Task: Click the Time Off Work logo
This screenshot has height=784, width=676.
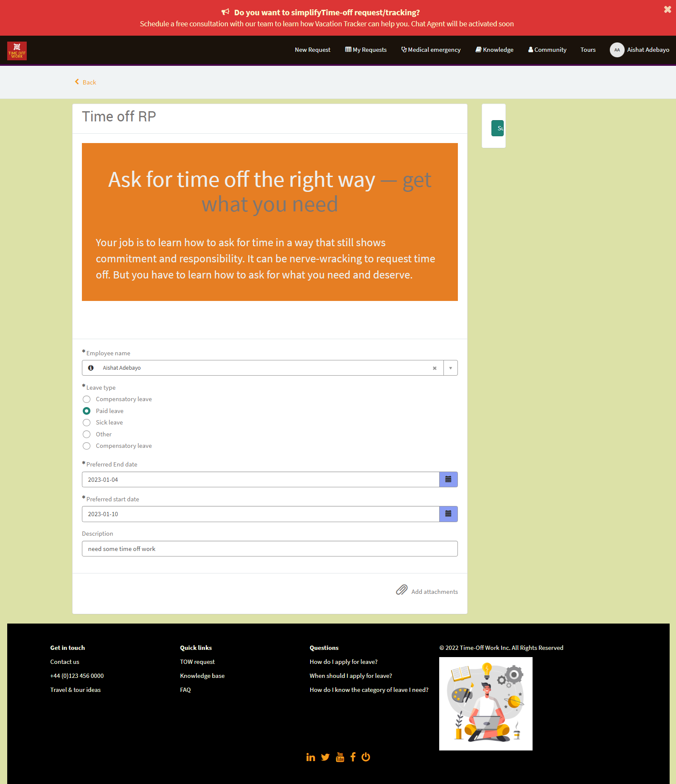Action: coord(17,51)
